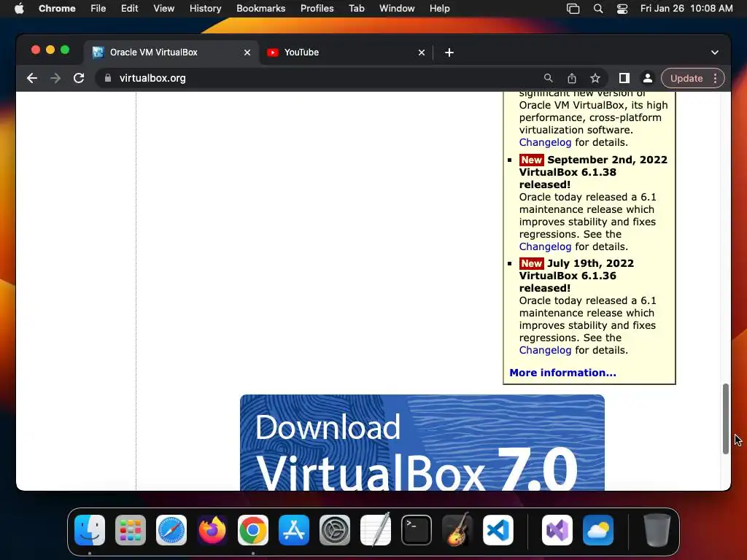Viewport: 747px width, 560px height.
Task: Expand the tab search chevron
Action: pyautogui.click(x=715, y=52)
